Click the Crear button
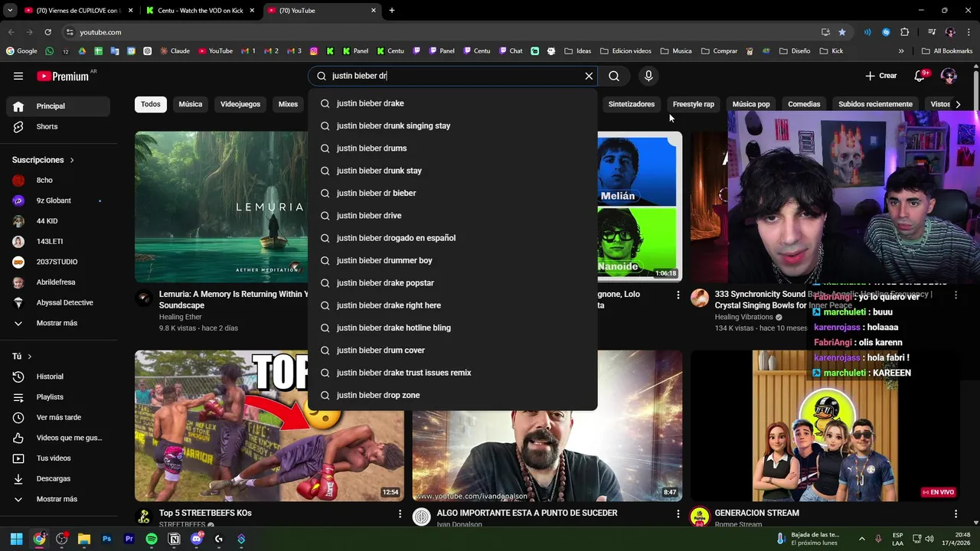The height and width of the screenshot is (551, 980). pyautogui.click(x=880, y=76)
